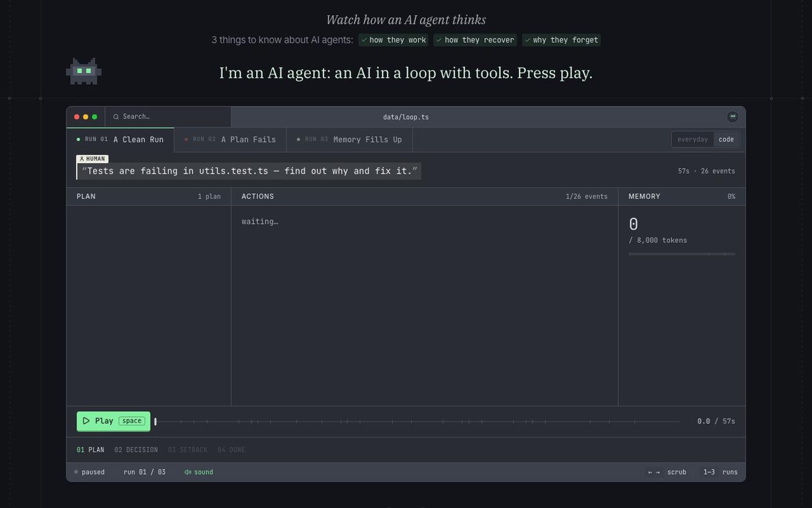812x508 pixels.
Task: Click the HUMAN badge above the prompt
Action: point(92,158)
